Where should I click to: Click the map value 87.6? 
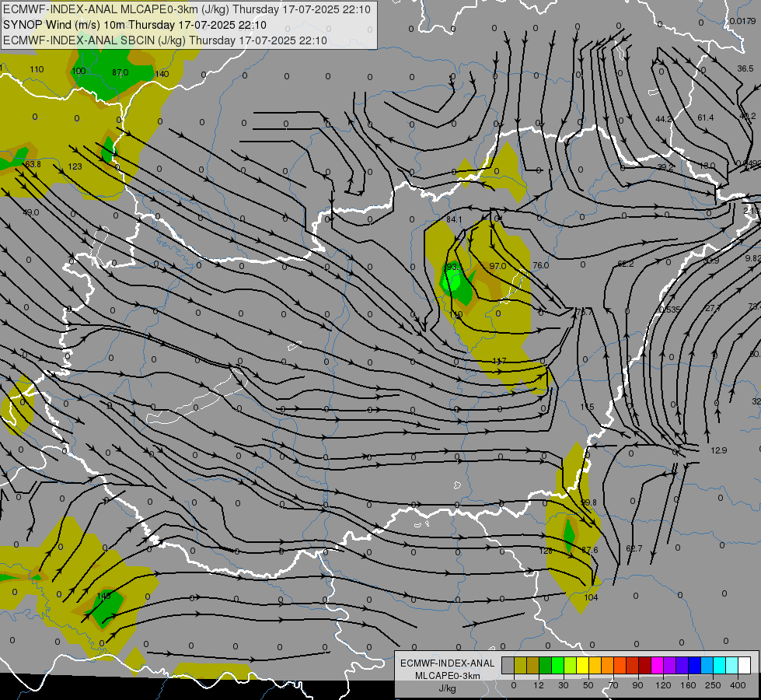point(590,550)
